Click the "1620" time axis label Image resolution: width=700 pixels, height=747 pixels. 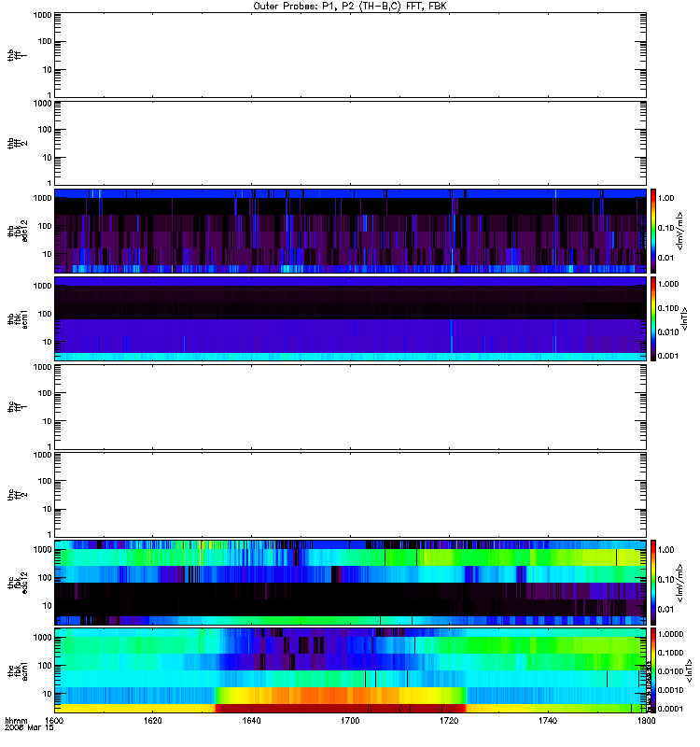click(152, 720)
